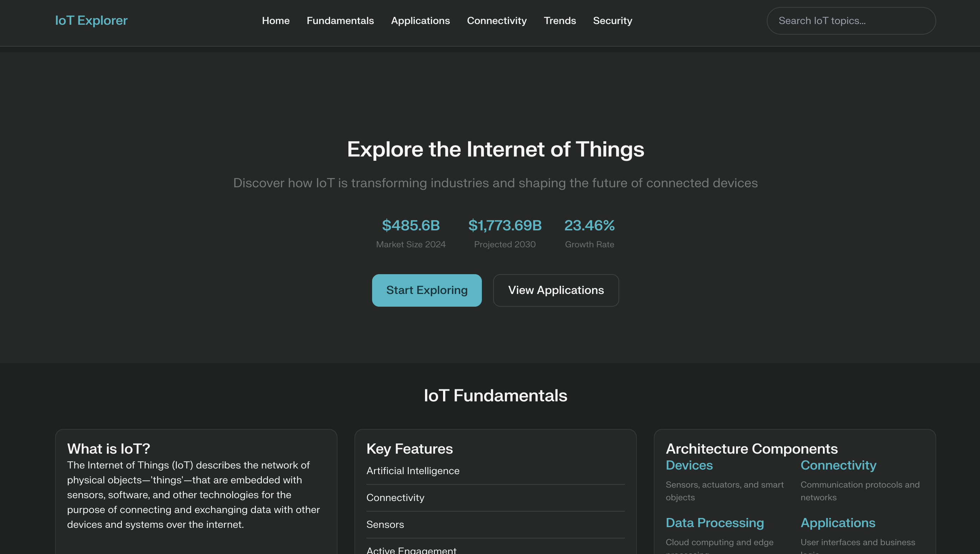The width and height of the screenshot is (980, 554).
Task: Click the Start Exploring button
Action: [x=426, y=290]
